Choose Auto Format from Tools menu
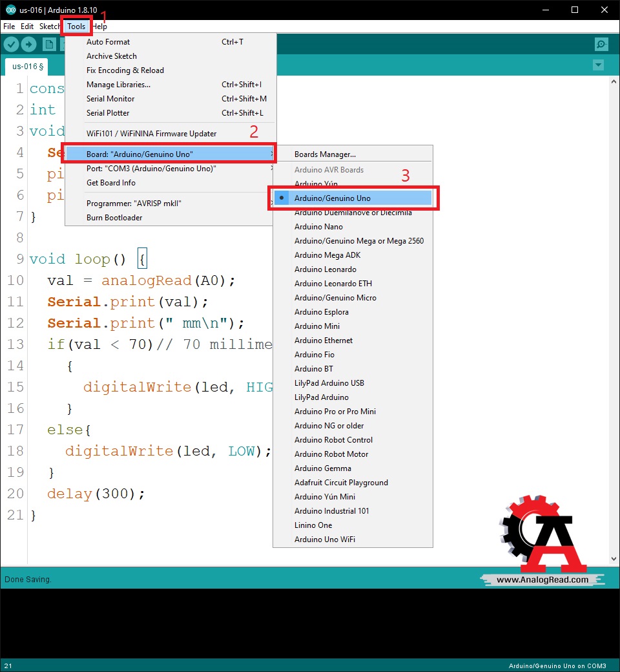The width and height of the screenshot is (620, 672). tap(170, 41)
